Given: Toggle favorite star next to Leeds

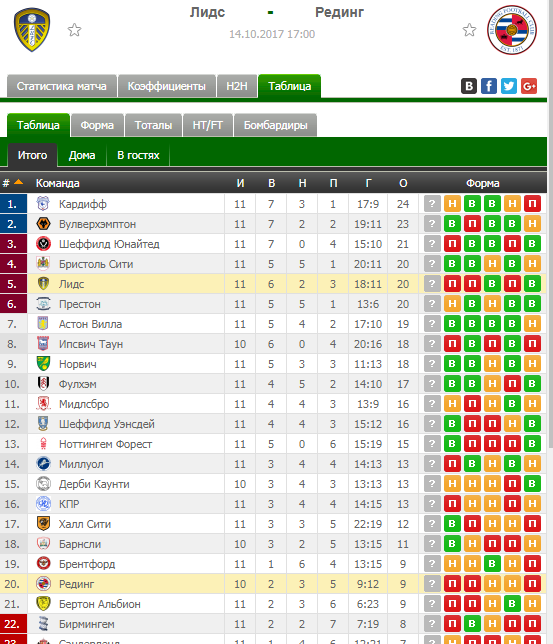Looking at the screenshot, I should pos(74,30).
